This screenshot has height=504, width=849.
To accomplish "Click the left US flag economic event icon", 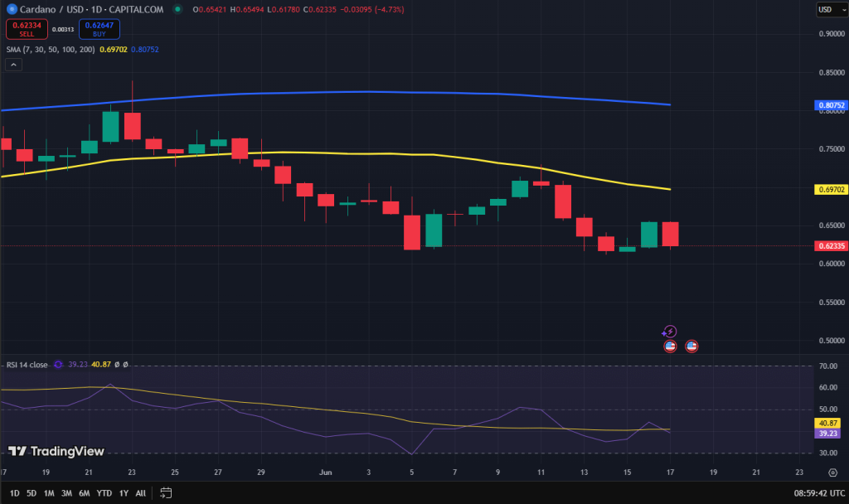I will pos(669,346).
